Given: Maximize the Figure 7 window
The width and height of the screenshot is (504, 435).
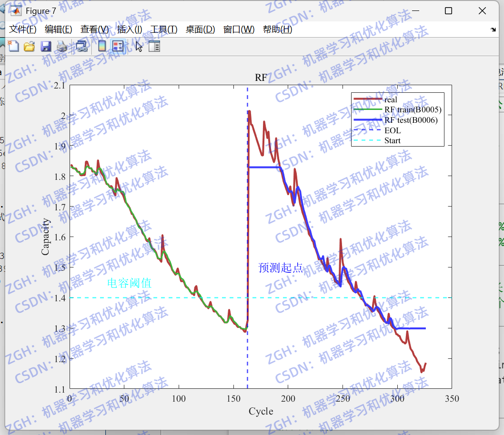Looking at the screenshot, I should 448,11.
